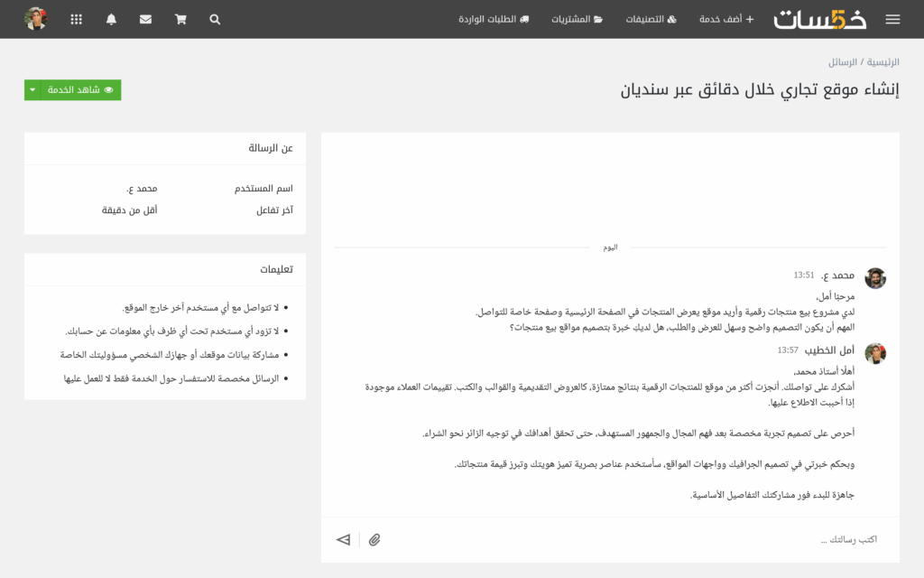Attach a file using the paperclip icon
Screen dimensions: 924x578
click(374, 539)
